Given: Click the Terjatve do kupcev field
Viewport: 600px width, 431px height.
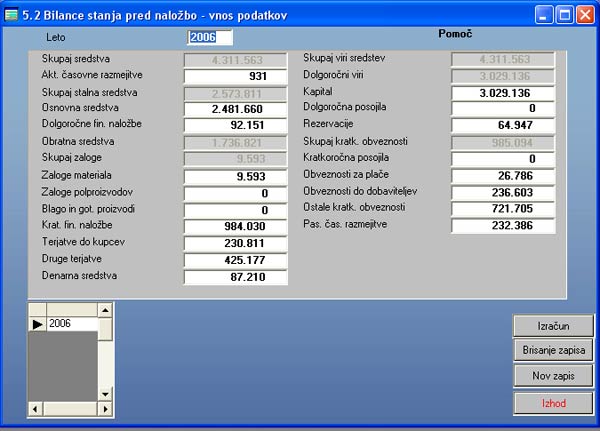Looking at the screenshot, I should coord(236,243).
